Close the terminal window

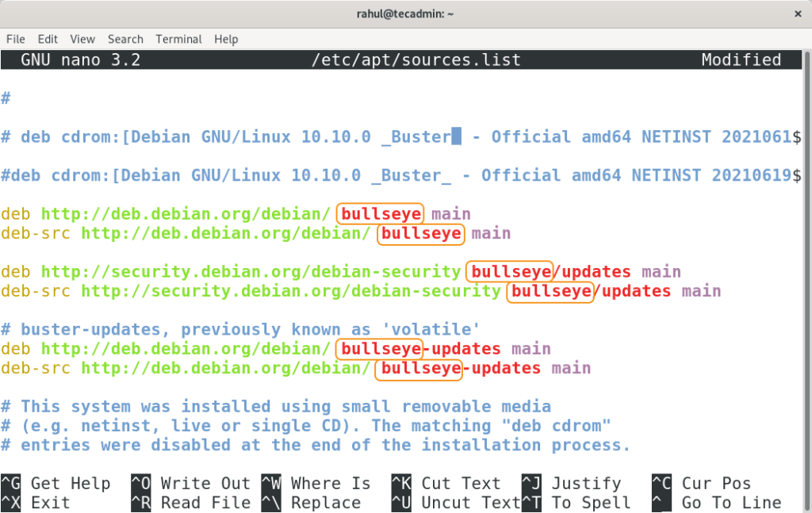[797, 13]
